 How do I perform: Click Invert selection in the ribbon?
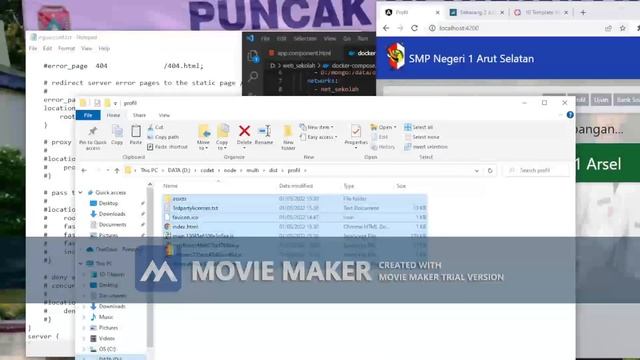tap(426, 147)
